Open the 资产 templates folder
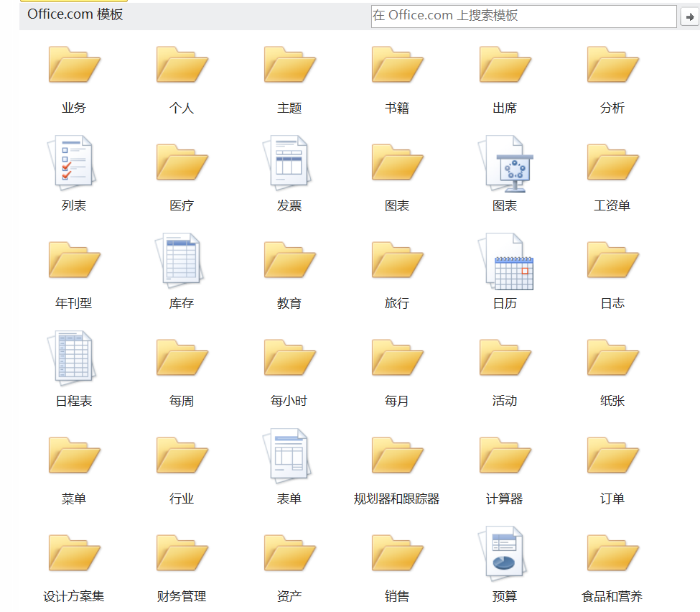 point(289,554)
